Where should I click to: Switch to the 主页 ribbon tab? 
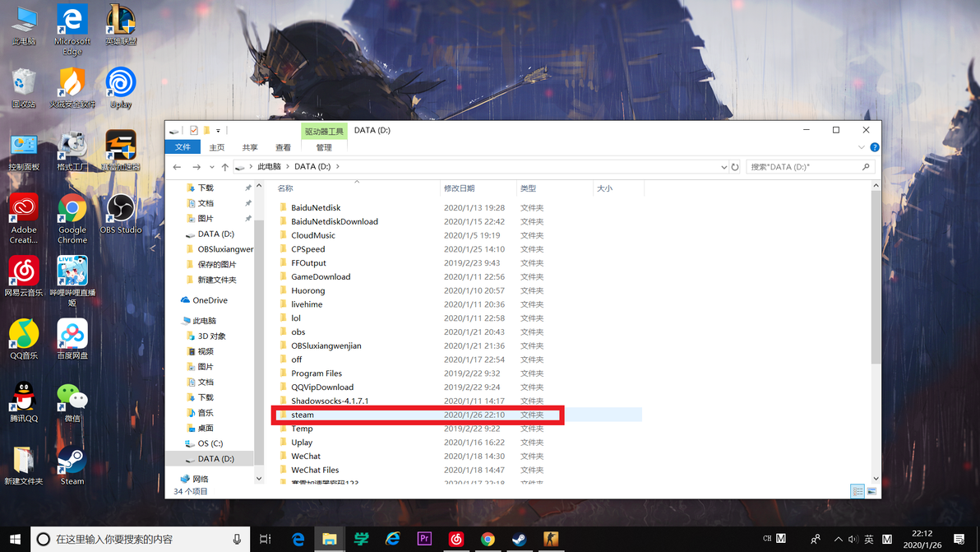click(217, 147)
